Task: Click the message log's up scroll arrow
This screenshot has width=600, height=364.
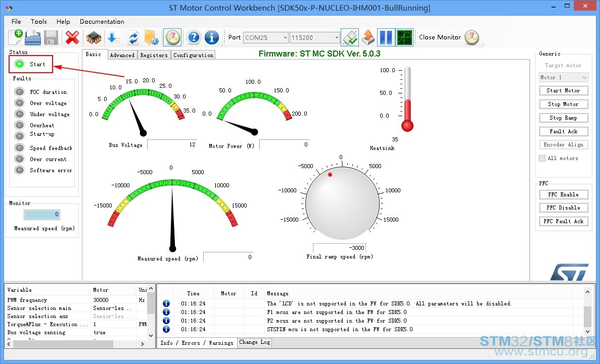Action: point(588,292)
